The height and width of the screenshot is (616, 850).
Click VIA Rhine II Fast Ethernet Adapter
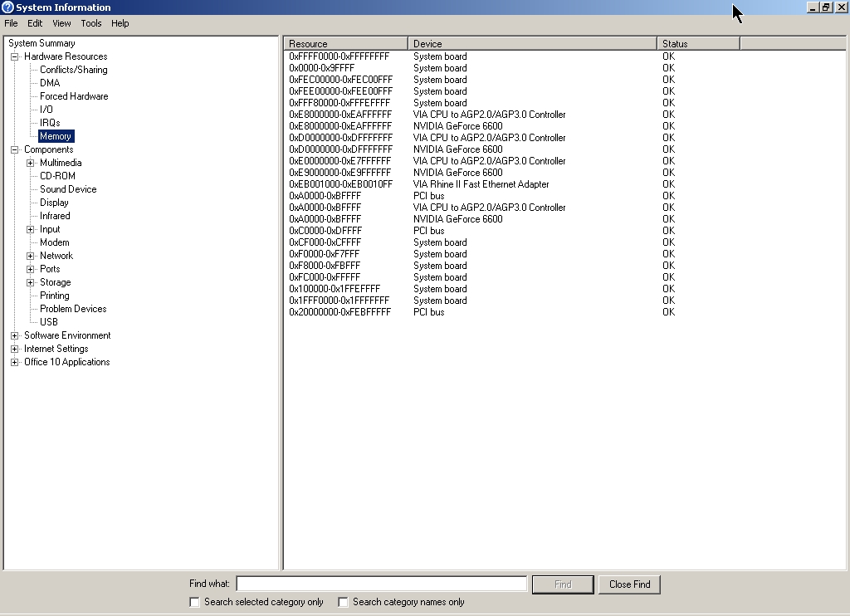(481, 184)
